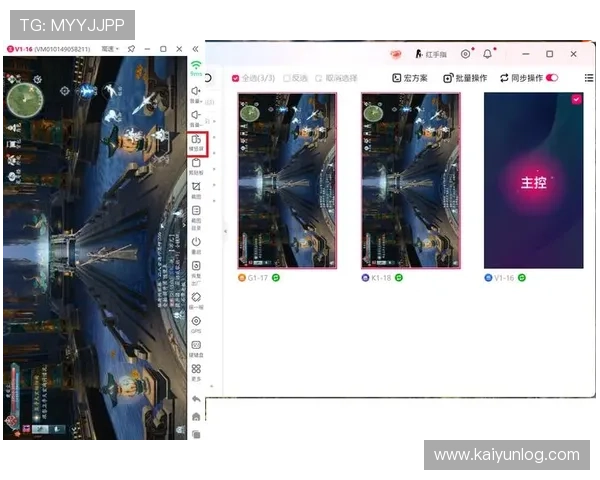Check the invert selection checkbox

287,78
